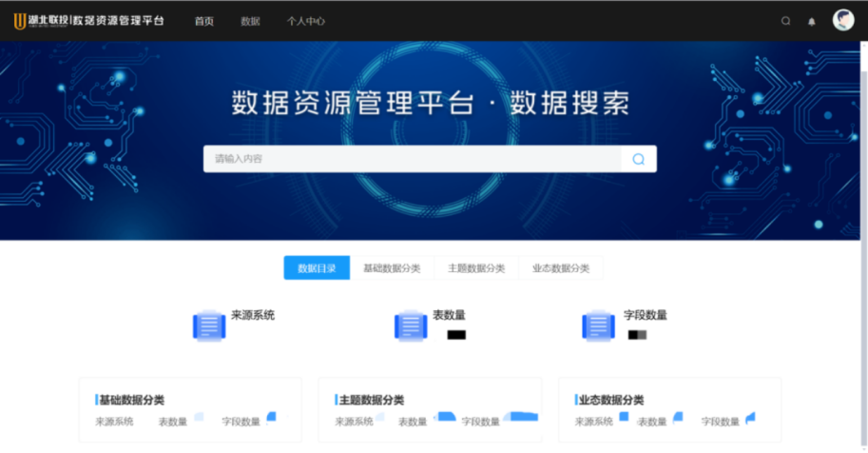
Task: Switch to the 基础数据分类 tab
Action: click(x=392, y=268)
